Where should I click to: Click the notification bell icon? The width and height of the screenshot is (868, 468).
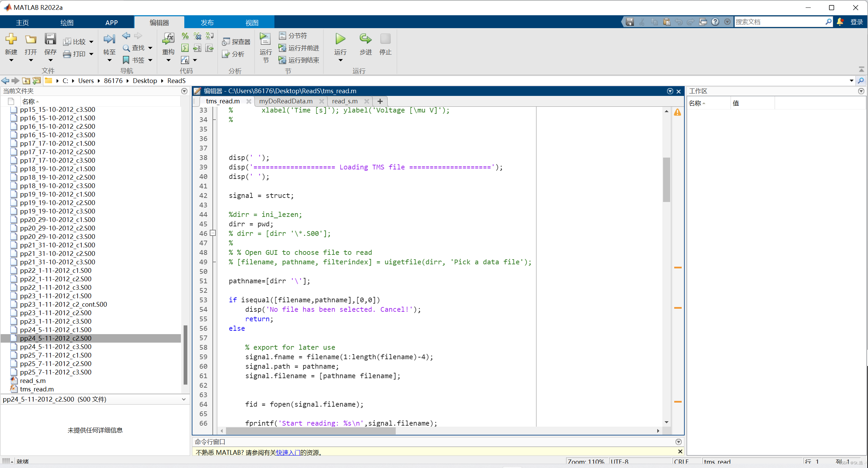(840, 22)
